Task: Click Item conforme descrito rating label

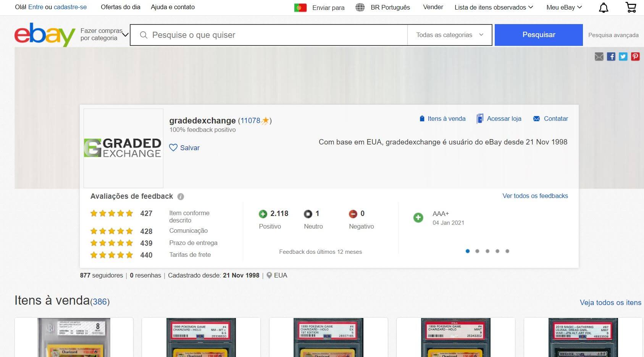Action: pyautogui.click(x=189, y=217)
